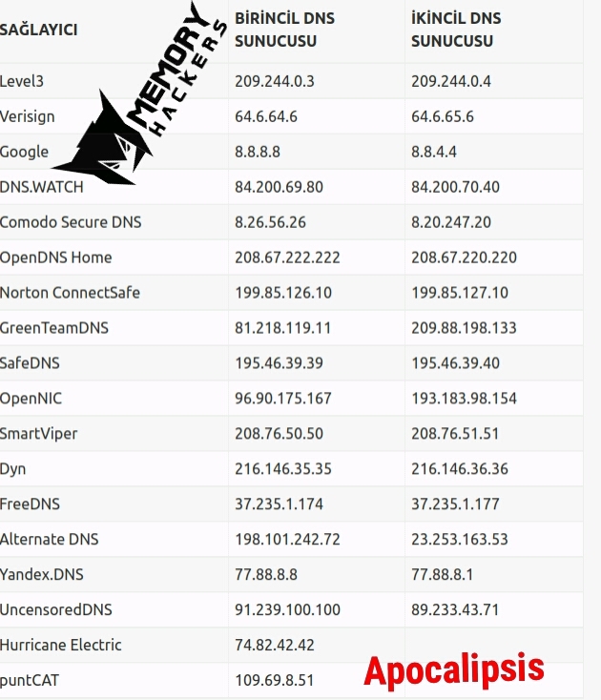Click Google secondary DNS 8.8.4.4
This screenshot has width=601, height=700.
[x=433, y=152]
